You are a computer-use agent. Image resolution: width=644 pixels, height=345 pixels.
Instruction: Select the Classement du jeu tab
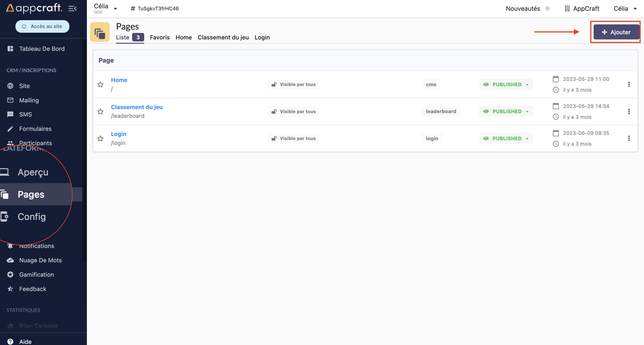click(x=223, y=37)
